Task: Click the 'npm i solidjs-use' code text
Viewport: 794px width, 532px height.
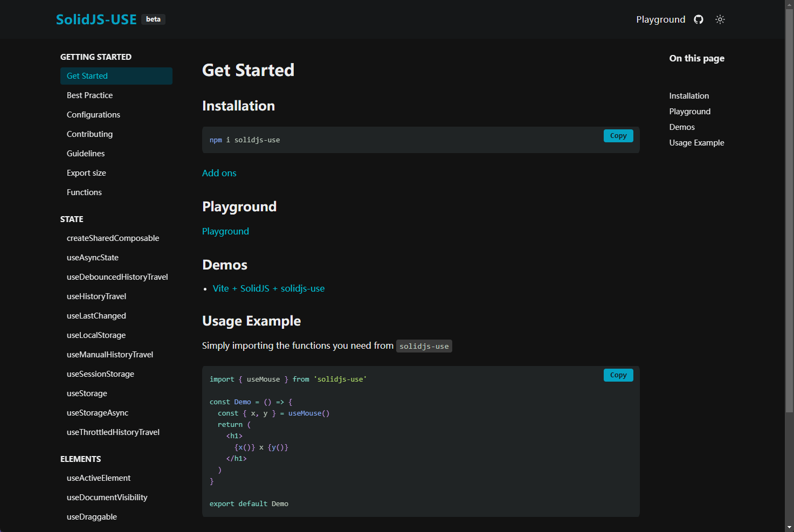Action: point(245,140)
